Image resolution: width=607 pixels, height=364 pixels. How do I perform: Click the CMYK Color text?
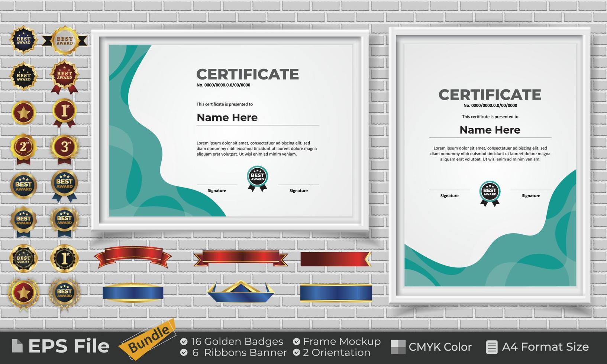tap(440, 347)
